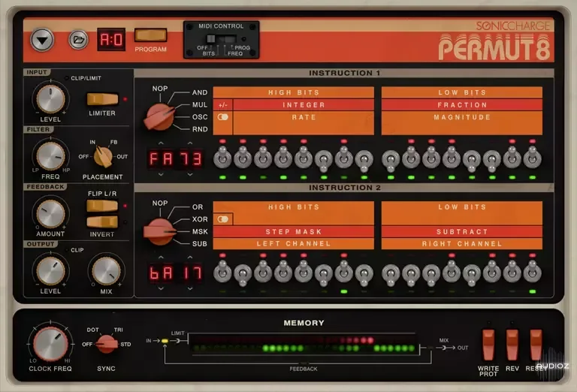Toggle the XOR row pill switch
Screen dimensions: 577x392
(222, 219)
